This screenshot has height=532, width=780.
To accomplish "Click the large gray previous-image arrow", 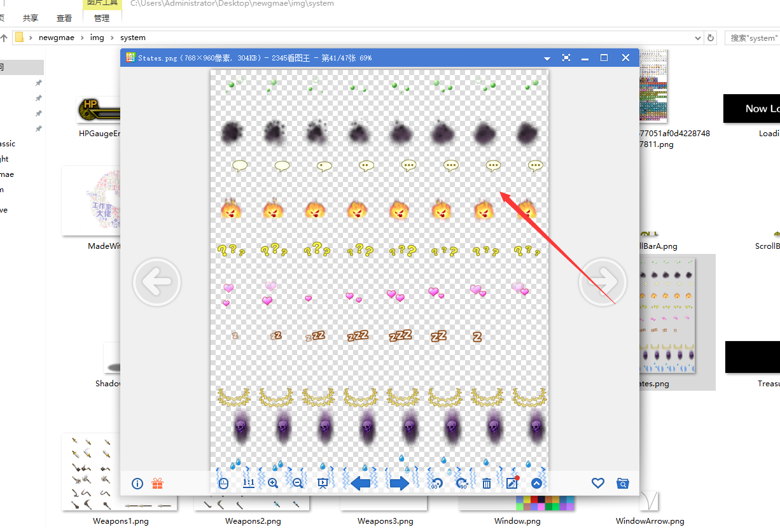I will pos(157,282).
